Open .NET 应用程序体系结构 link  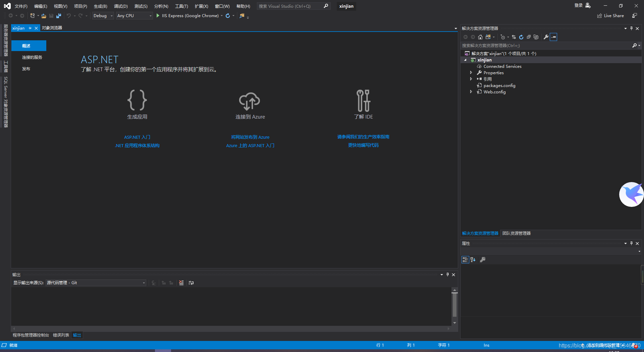(x=137, y=146)
